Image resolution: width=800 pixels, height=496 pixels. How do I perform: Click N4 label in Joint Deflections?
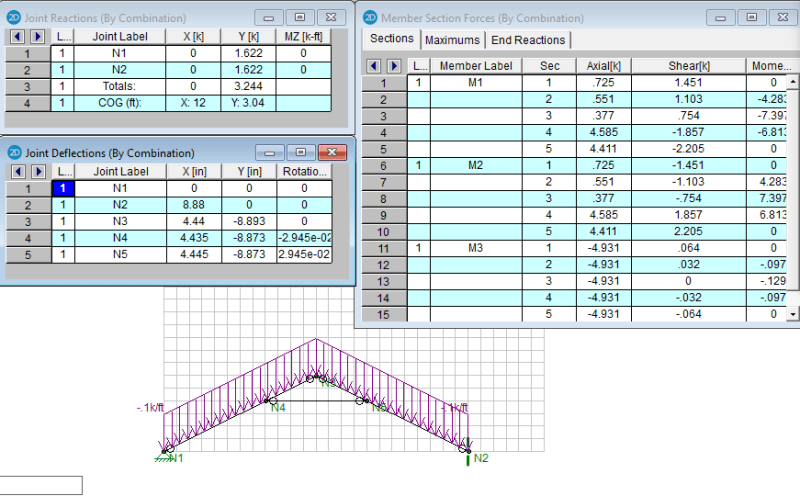[x=120, y=238]
